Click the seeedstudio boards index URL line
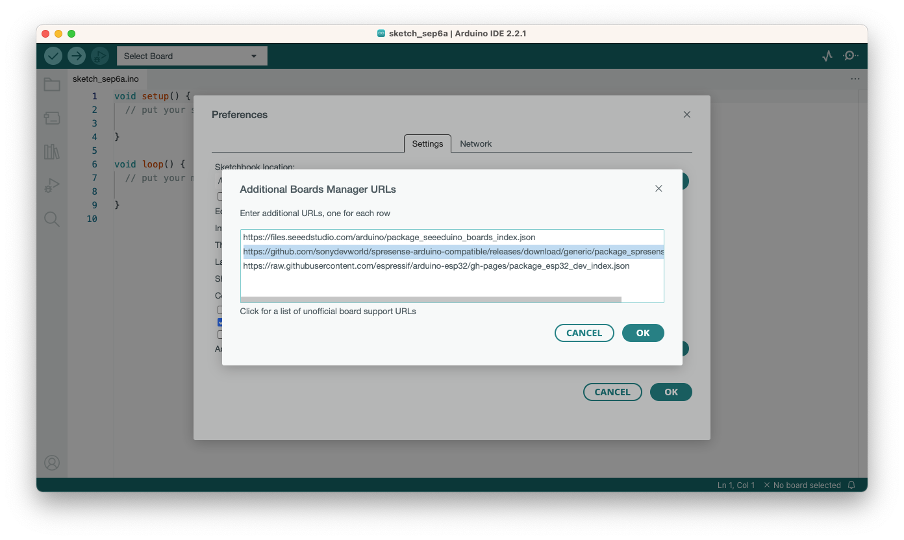This screenshot has height=540, width=904. coord(389,237)
